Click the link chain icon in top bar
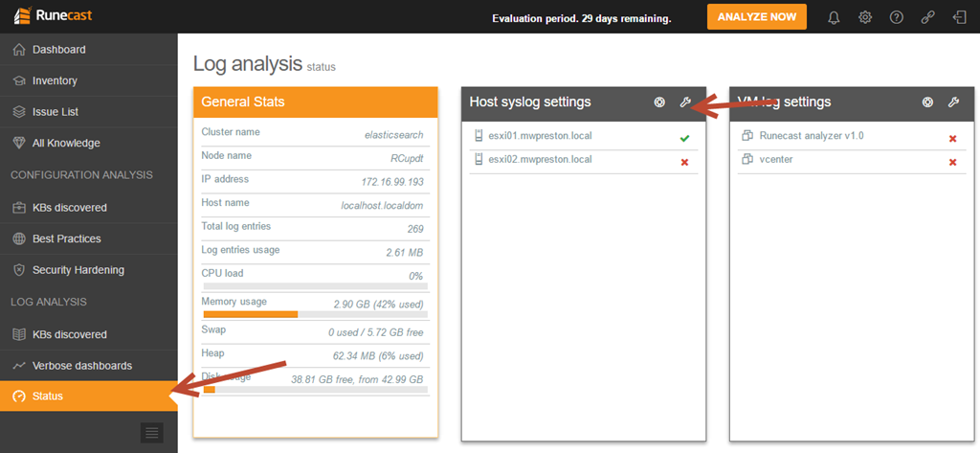This screenshot has height=453, width=980. coord(928,17)
